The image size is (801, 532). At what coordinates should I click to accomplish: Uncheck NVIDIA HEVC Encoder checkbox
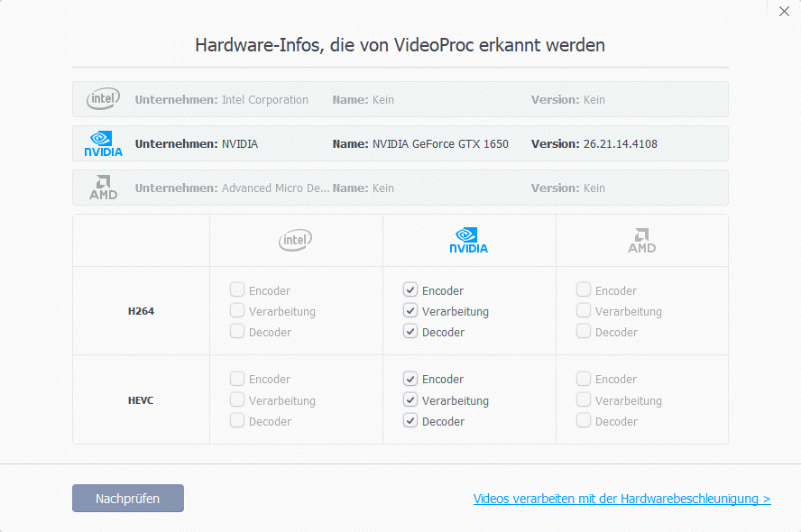tap(410, 379)
